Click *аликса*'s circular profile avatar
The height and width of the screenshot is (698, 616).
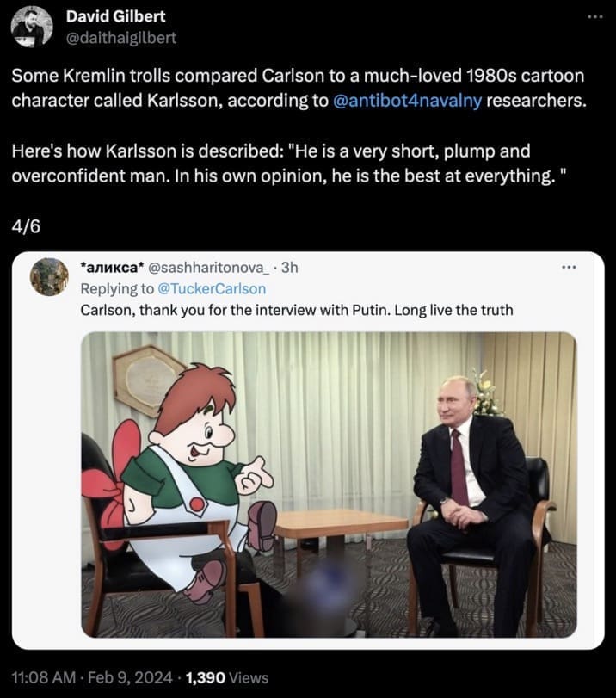[48, 275]
